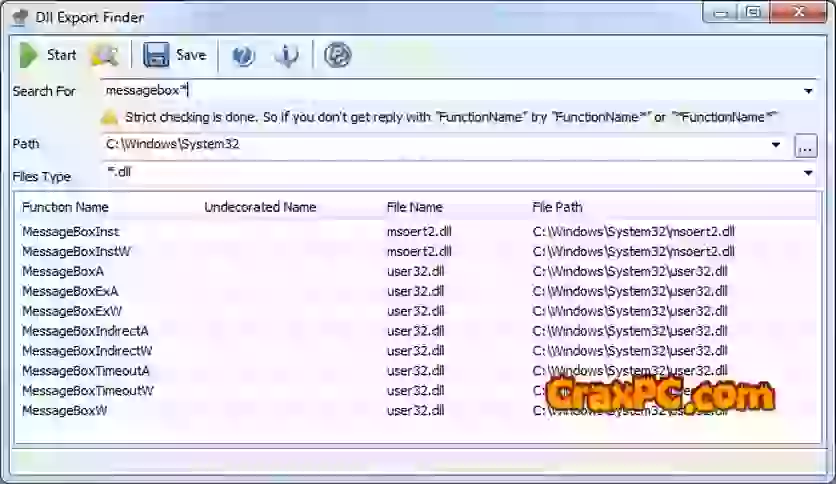Expand the Path dropdown arrow

(x=776, y=144)
